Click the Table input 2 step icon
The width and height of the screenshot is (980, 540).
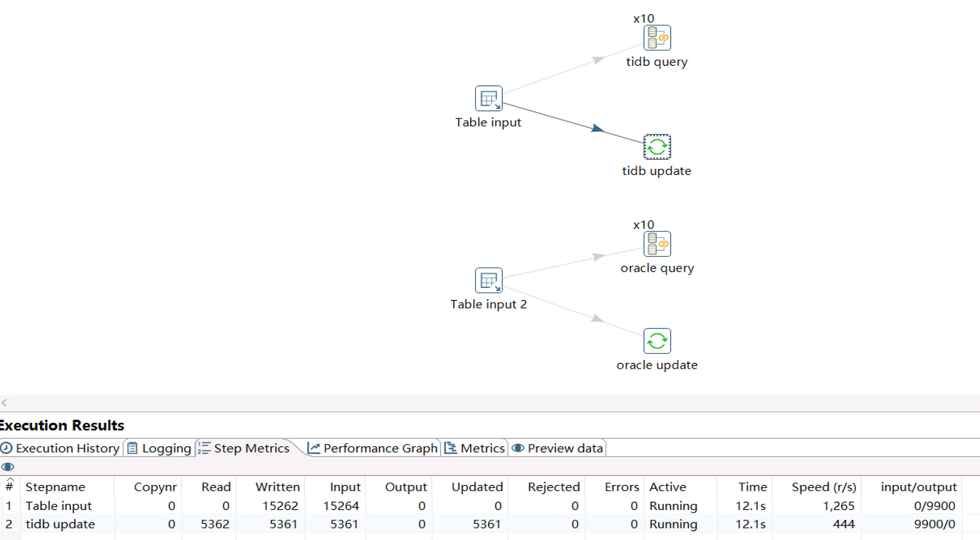point(489,280)
